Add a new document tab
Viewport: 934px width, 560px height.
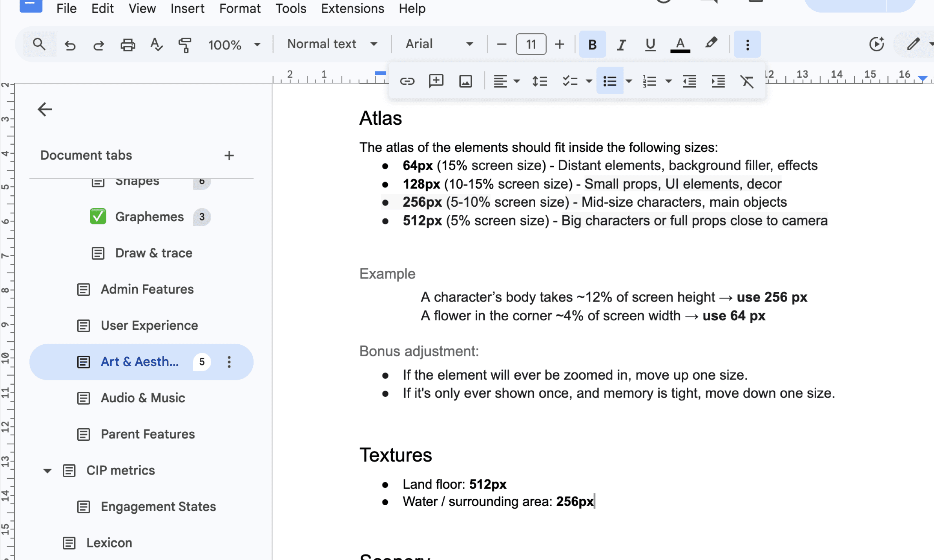point(229,156)
